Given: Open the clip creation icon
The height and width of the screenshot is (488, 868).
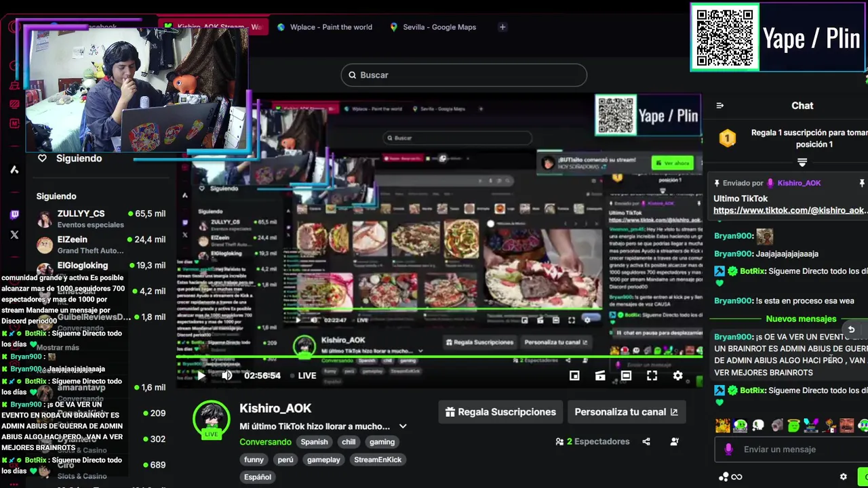Looking at the screenshot, I should (x=600, y=375).
